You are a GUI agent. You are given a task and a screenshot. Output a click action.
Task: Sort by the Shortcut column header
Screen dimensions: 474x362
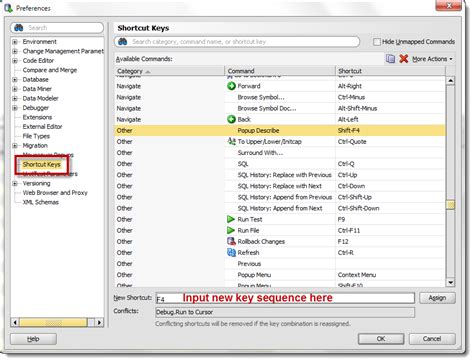[390, 71]
